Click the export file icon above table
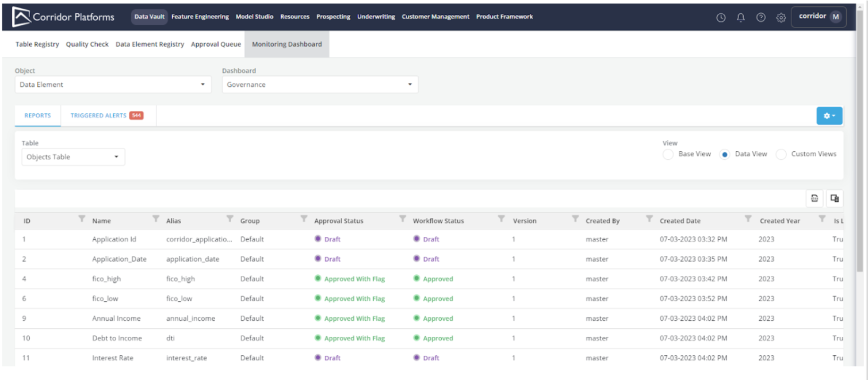The width and height of the screenshot is (868, 380). [815, 198]
